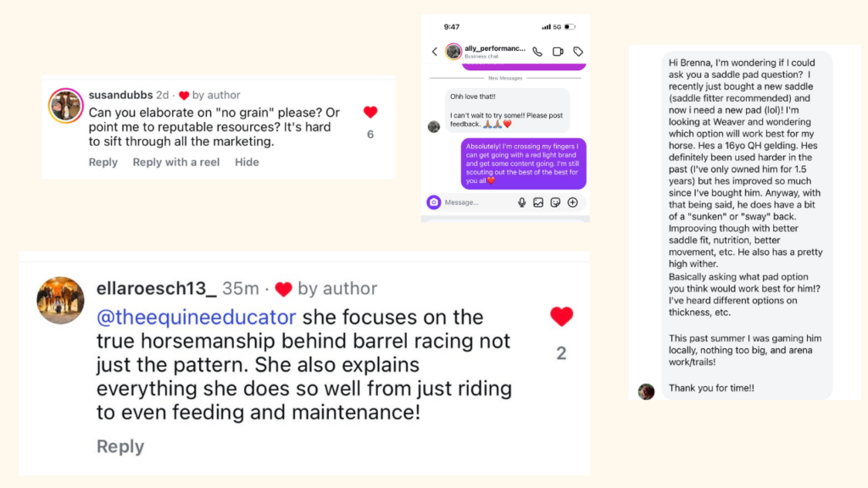The image size is (868, 488).
Task: Record a voice message with microphone
Action: [x=522, y=202]
